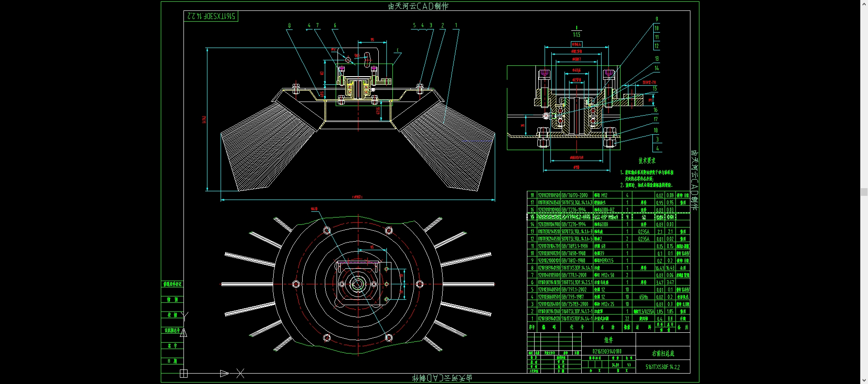Select part balloon number 8 above the side view
The height and width of the screenshot is (384, 868).
289,26
